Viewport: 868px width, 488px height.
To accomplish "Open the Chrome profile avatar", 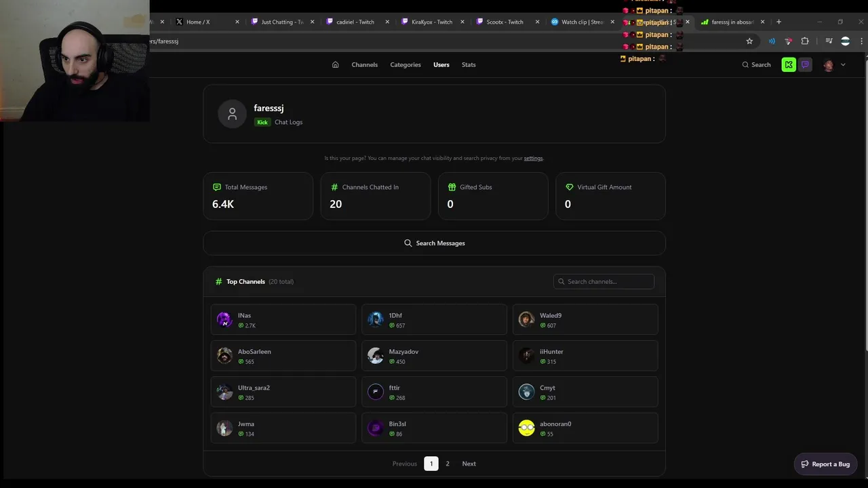I will [x=845, y=41].
